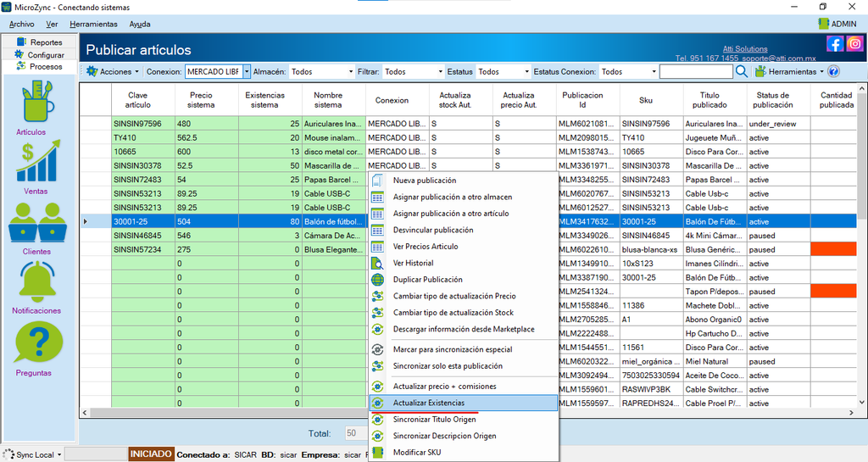Open the Ver menu
This screenshot has width=868, height=462.
click(x=52, y=24)
